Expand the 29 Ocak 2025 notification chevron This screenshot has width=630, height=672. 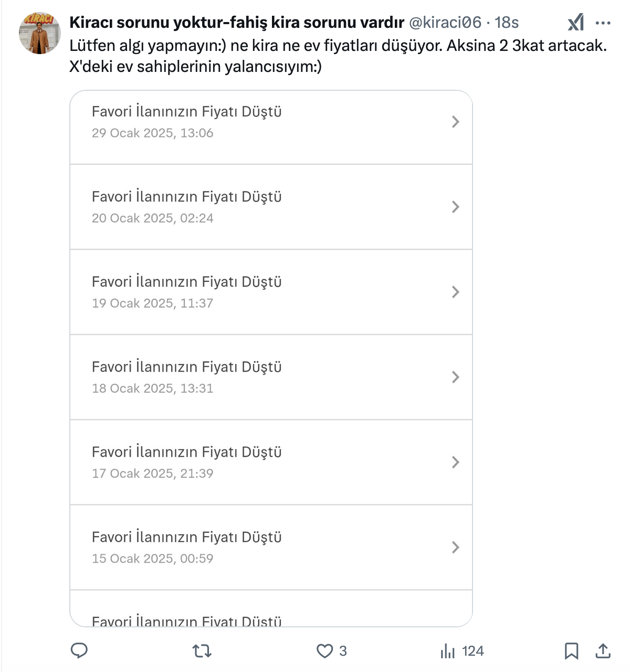pos(455,122)
